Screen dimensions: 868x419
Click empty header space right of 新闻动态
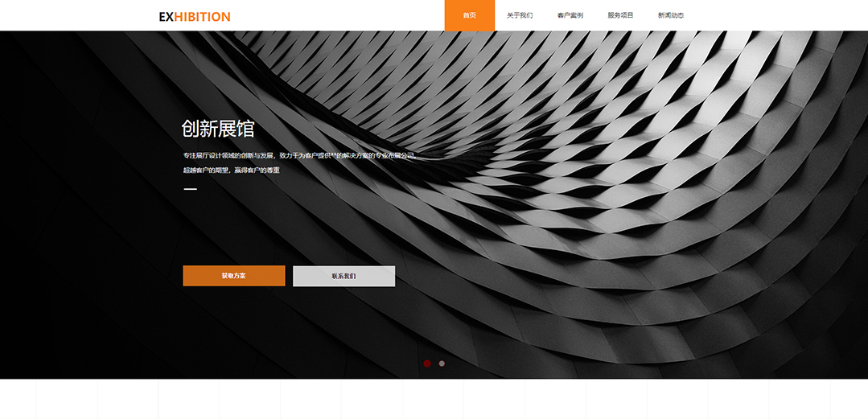click(772, 15)
